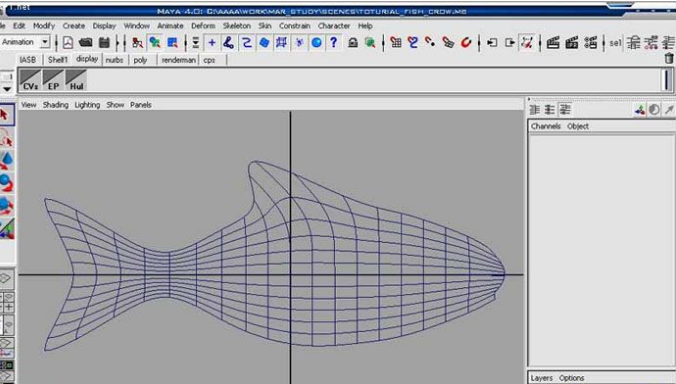Click the status line collapse arrow after Save

click(117, 43)
